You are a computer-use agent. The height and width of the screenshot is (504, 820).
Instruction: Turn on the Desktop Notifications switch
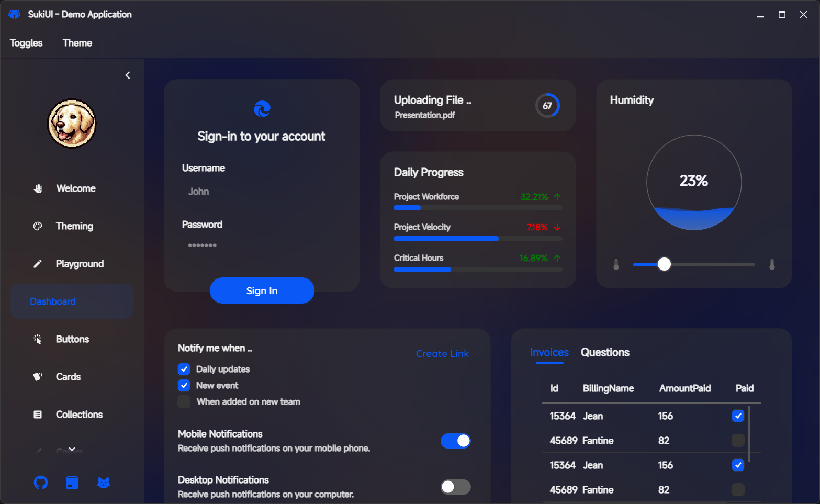point(456,487)
